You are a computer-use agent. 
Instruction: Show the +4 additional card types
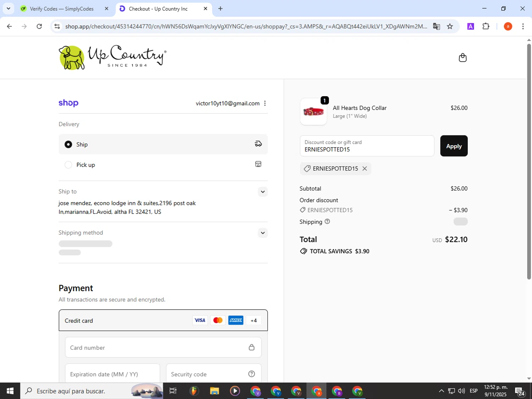tap(254, 320)
